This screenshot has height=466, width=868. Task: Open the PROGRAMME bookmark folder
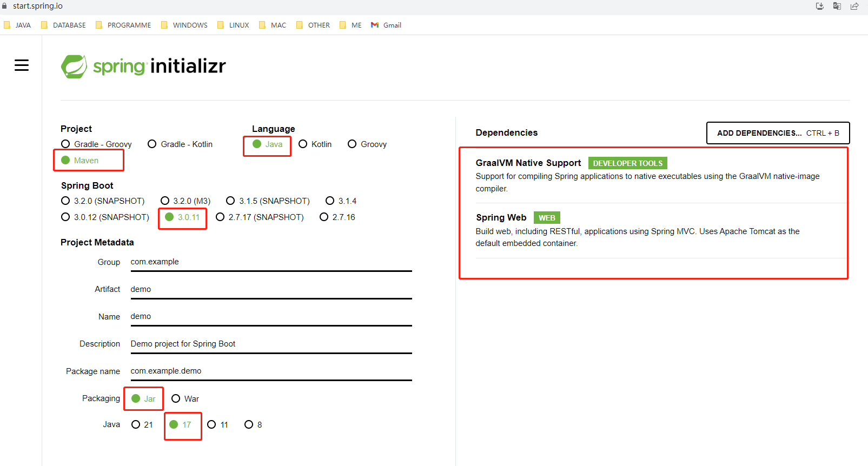(123, 25)
